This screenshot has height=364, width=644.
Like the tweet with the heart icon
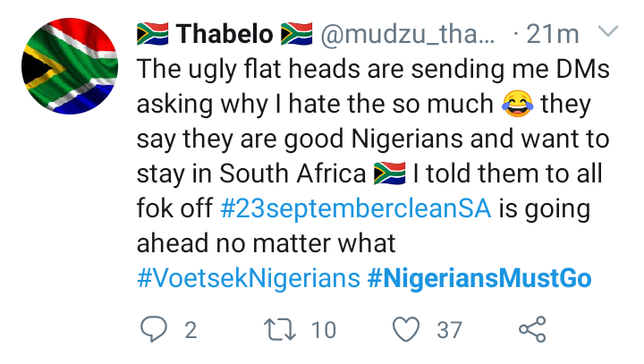click(407, 330)
